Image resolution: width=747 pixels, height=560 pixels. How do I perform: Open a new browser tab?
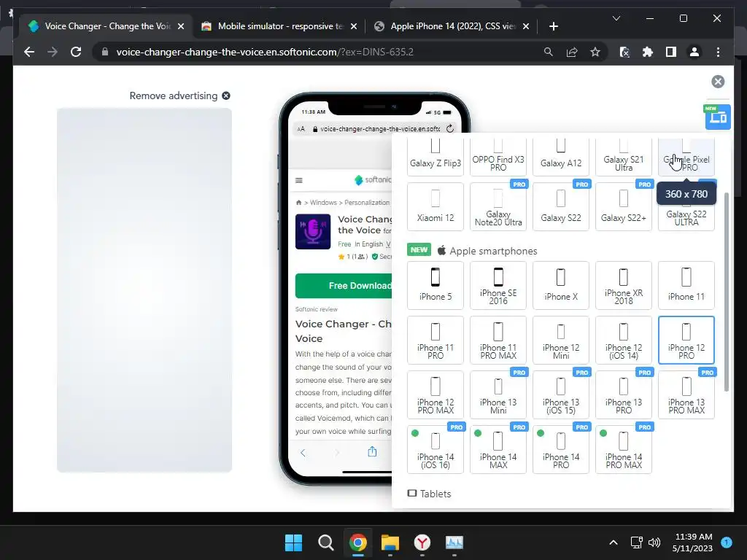553,26
